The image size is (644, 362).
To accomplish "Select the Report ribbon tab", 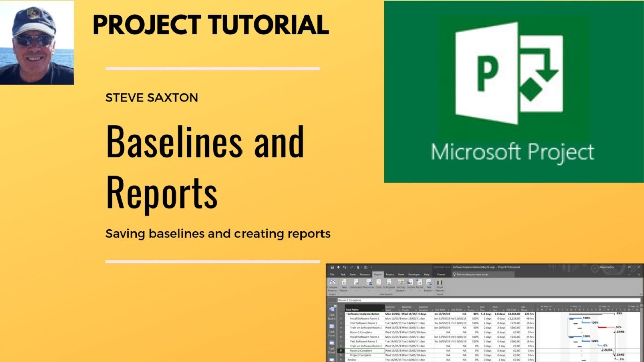I will (x=378, y=274).
